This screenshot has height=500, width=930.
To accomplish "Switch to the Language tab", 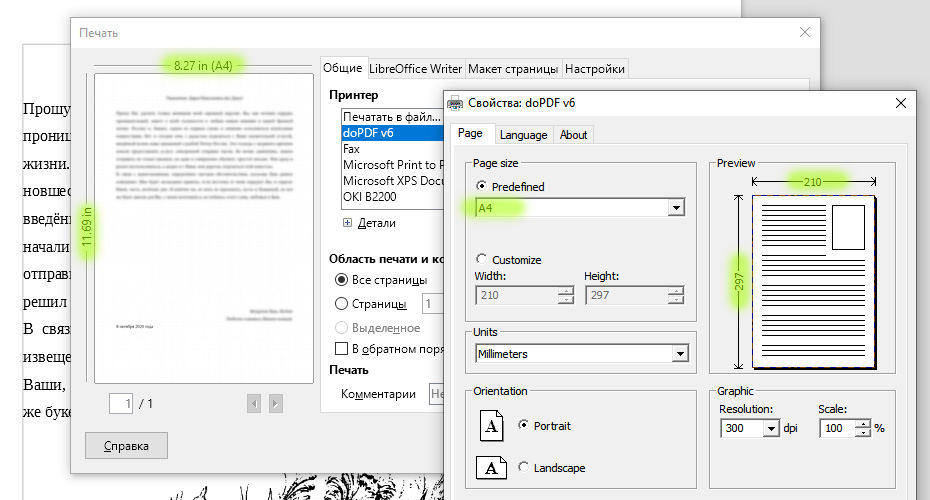I will point(523,135).
